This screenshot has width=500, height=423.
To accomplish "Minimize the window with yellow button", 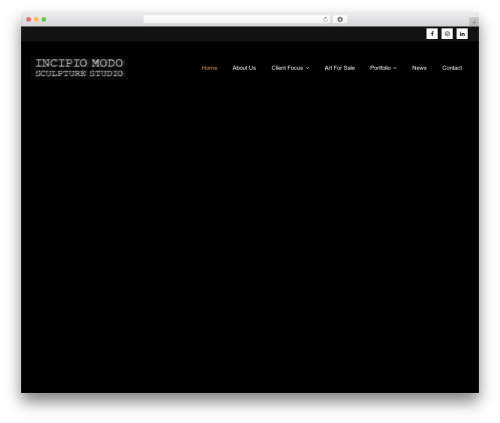I will (36, 19).
